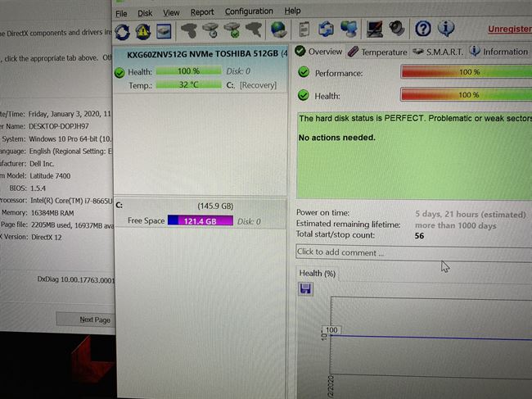Click the Refresh arrows toolbar icon
532x399 pixels.
click(x=122, y=32)
